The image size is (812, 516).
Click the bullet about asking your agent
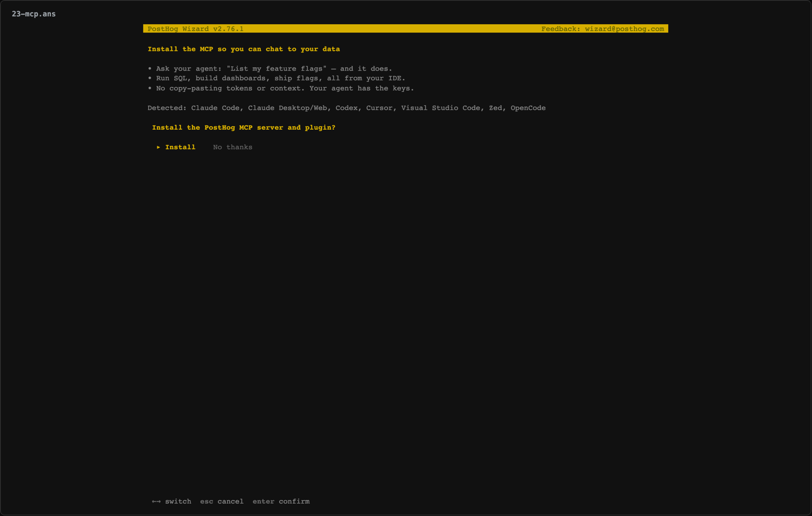tap(270, 69)
